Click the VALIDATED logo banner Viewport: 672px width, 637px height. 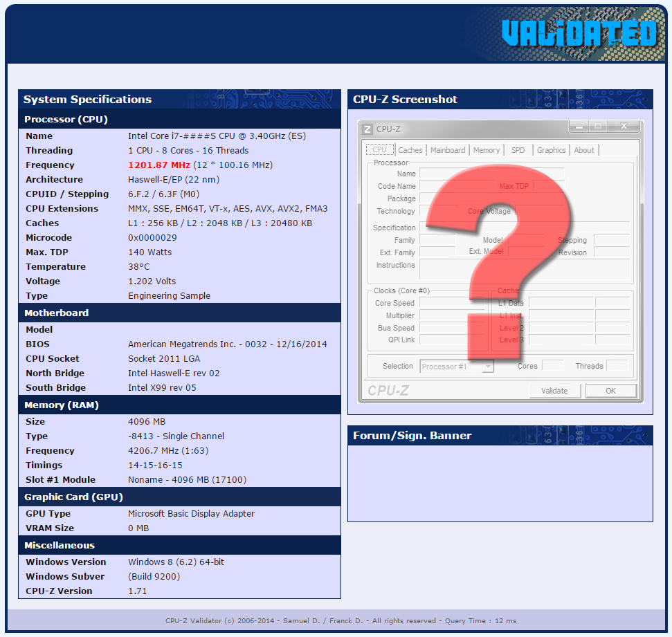tap(579, 33)
